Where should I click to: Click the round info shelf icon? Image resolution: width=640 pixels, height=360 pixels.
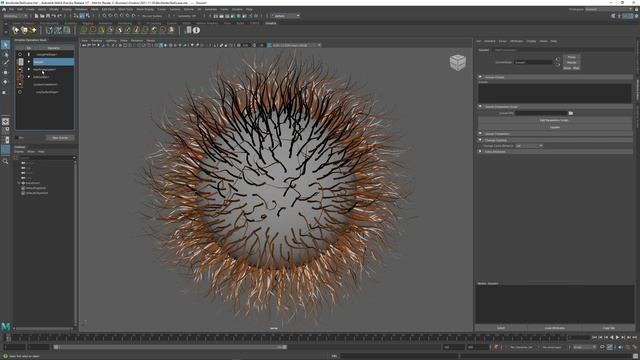coord(196,30)
